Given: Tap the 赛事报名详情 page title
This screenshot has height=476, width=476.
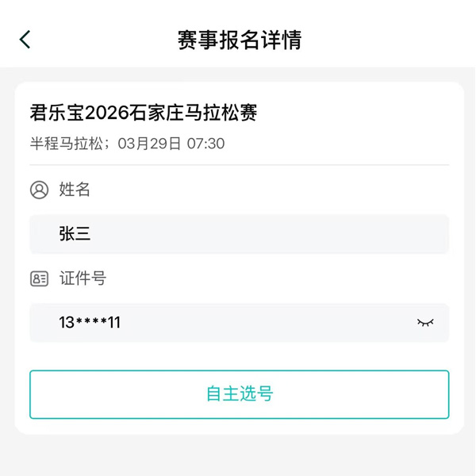Looking at the screenshot, I should [x=239, y=40].
